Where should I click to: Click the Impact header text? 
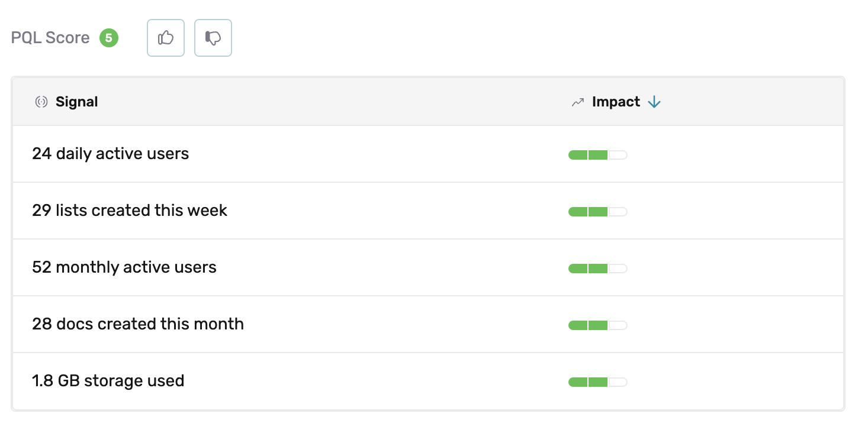pyautogui.click(x=616, y=102)
